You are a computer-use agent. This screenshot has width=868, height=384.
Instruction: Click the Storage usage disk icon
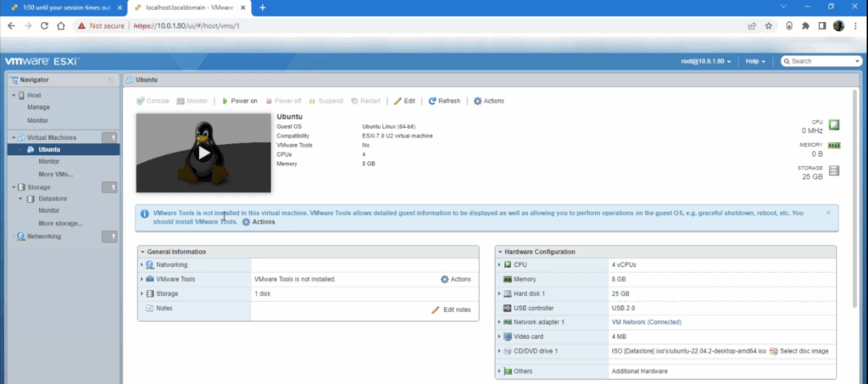point(834,171)
